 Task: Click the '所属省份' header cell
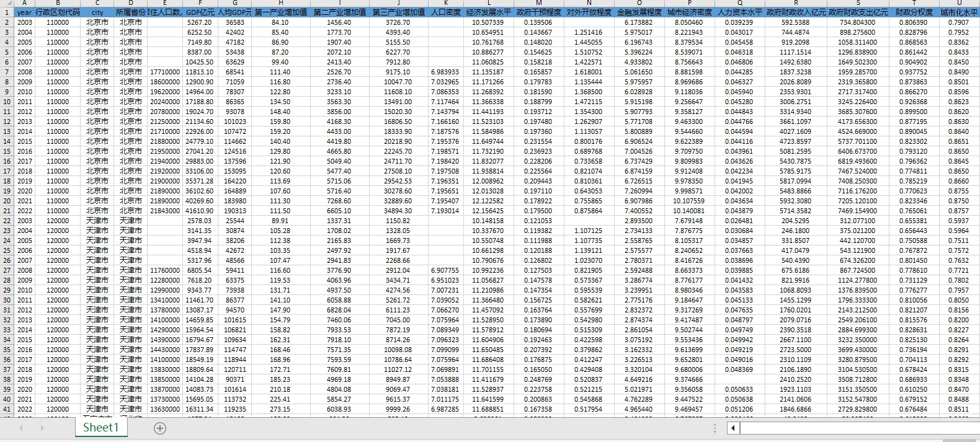click(x=130, y=12)
